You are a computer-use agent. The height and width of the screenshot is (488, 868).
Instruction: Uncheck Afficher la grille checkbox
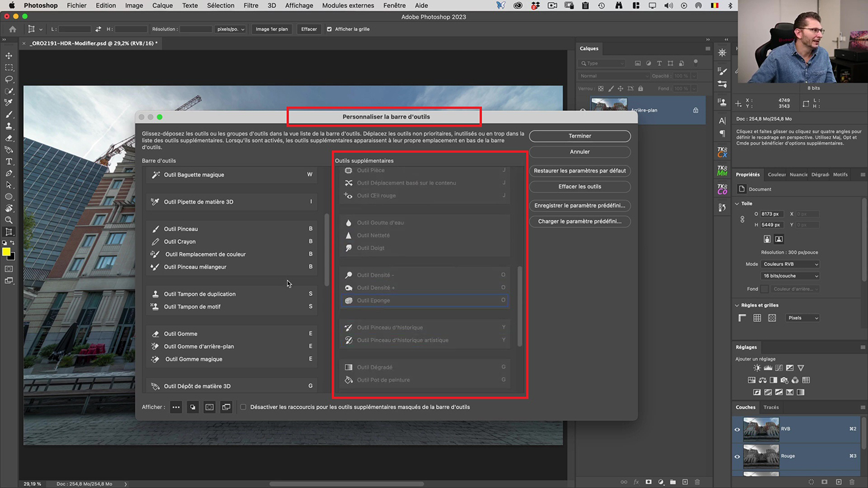pos(330,29)
